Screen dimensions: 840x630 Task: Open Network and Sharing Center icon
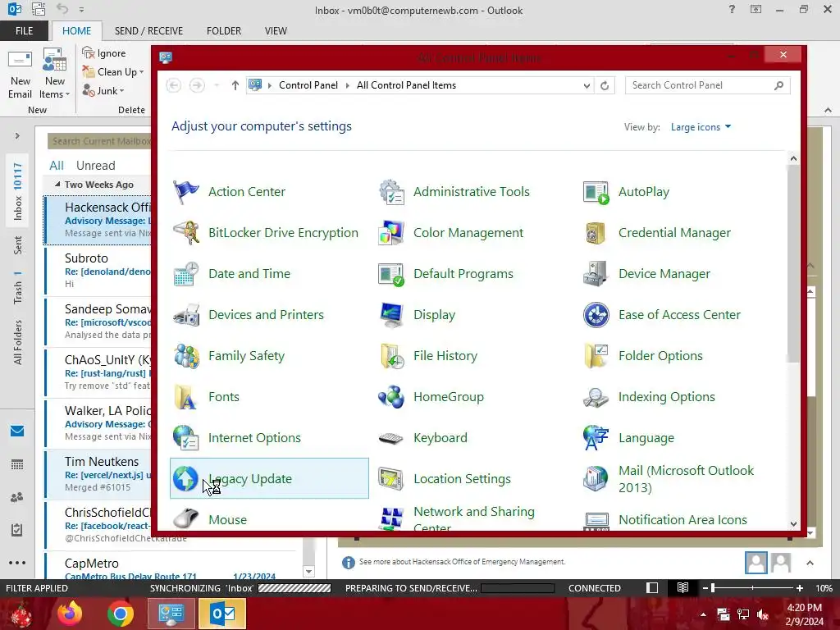391,518
